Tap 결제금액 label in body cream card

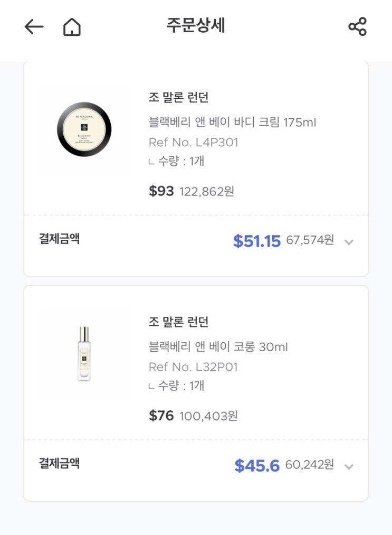pyautogui.click(x=59, y=239)
